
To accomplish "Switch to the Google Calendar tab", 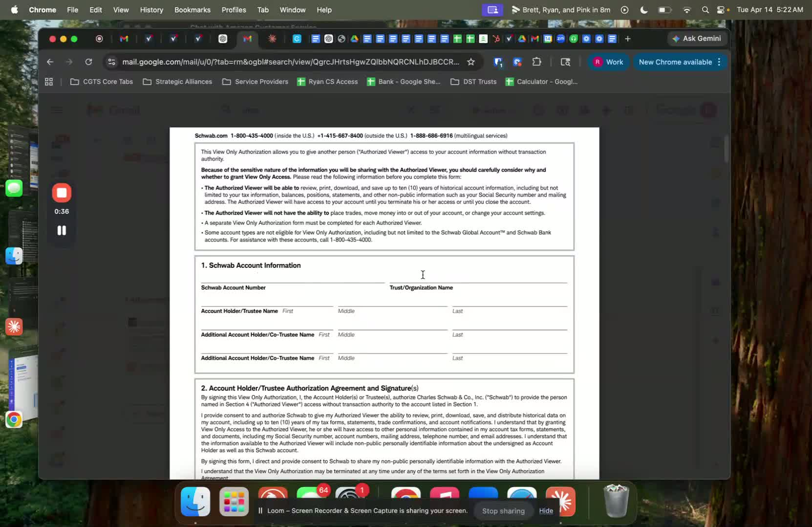I will (x=548, y=39).
